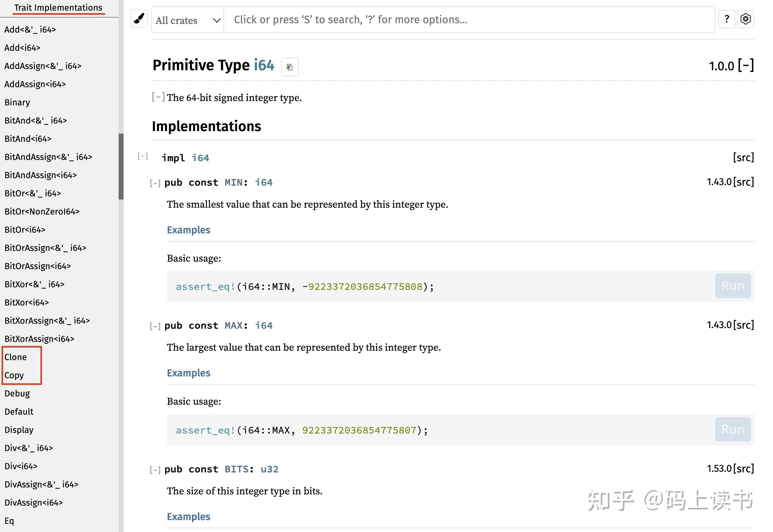Select the Clone trait implementation
Image resolution: width=773 pixels, height=532 pixels.
[15, 356]
